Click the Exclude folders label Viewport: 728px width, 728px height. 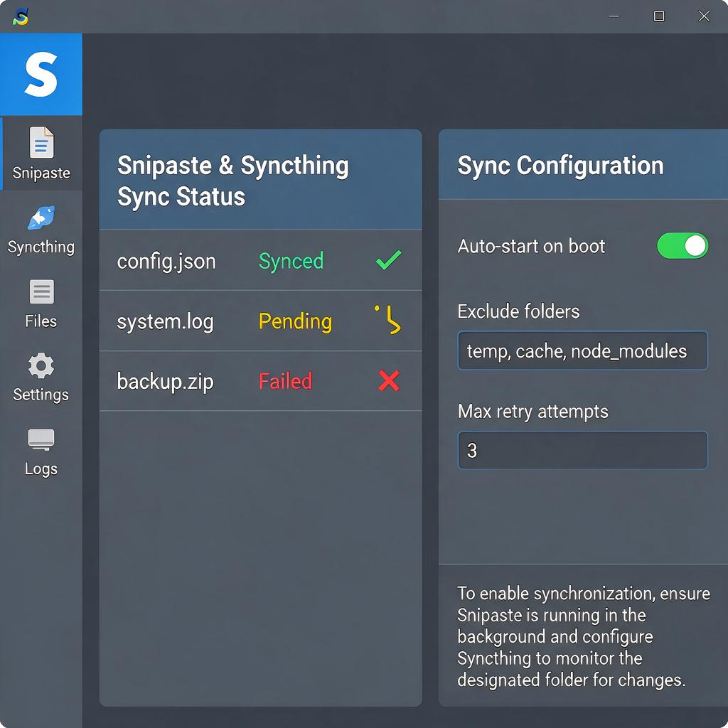tap(518, 311)
